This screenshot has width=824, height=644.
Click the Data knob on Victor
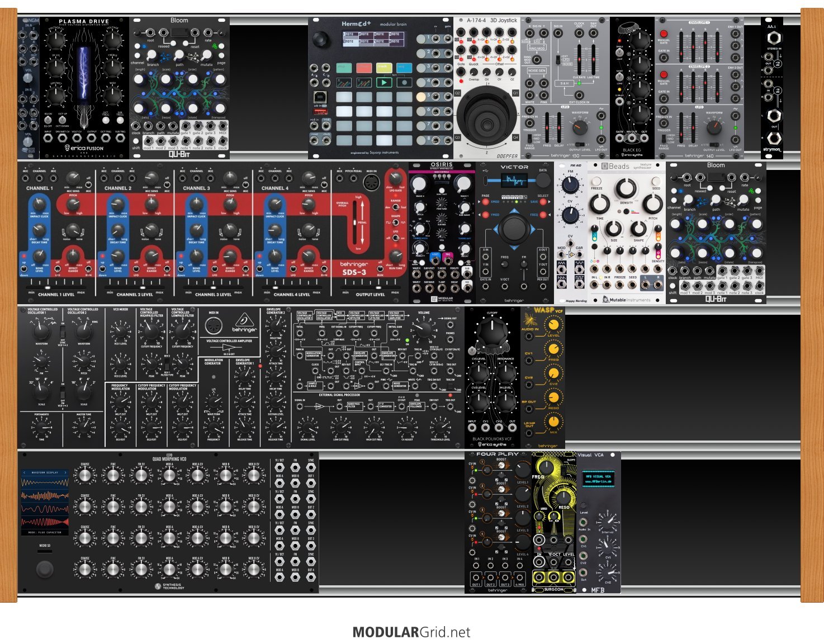[542, 180]
